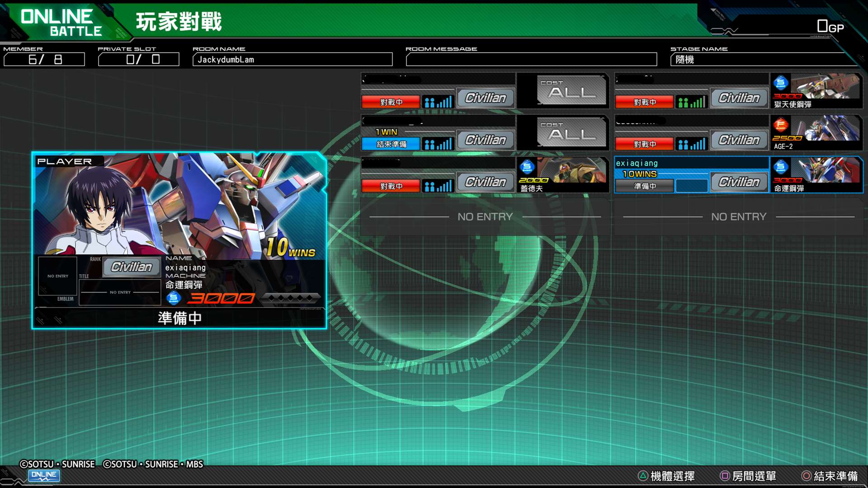Click the 10WINS label in exiaqiang row
The height and width of the screenshot is (488, 868).
point(639,174)
